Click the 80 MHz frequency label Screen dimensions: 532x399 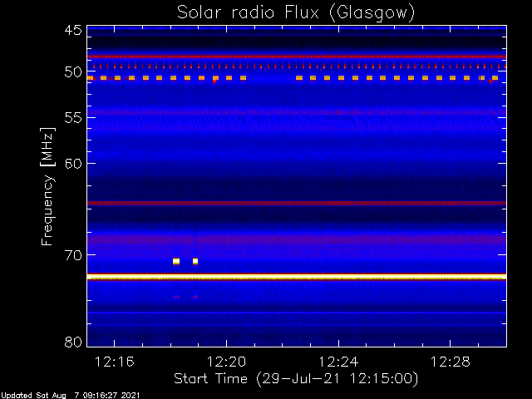pos(73,342)
